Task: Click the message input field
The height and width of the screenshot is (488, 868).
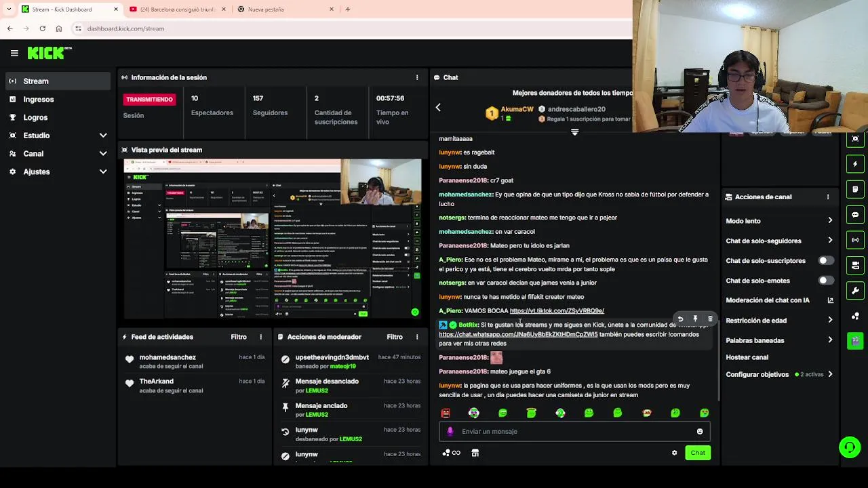Action: pos(574,431)
